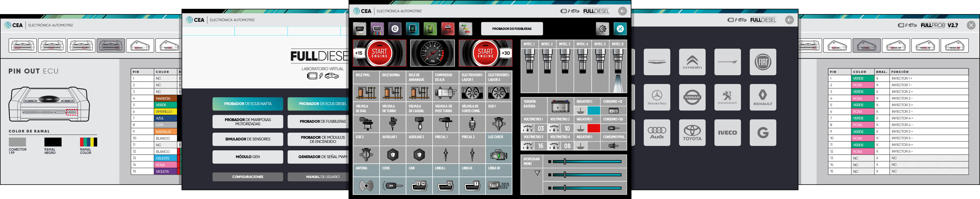Click the Válvula de Caudal icon
This screenshot has height=199, width=980.
pos(419,124)
